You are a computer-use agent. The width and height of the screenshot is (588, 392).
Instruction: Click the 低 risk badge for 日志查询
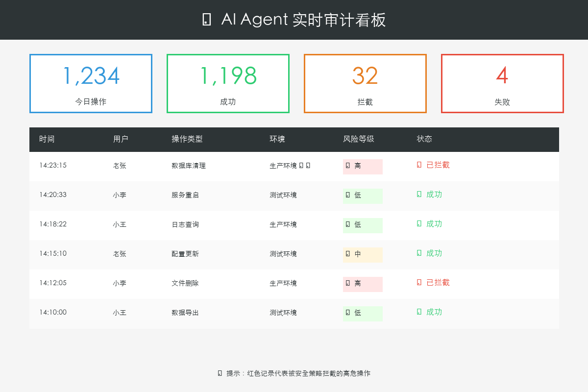tap(363, 225)
